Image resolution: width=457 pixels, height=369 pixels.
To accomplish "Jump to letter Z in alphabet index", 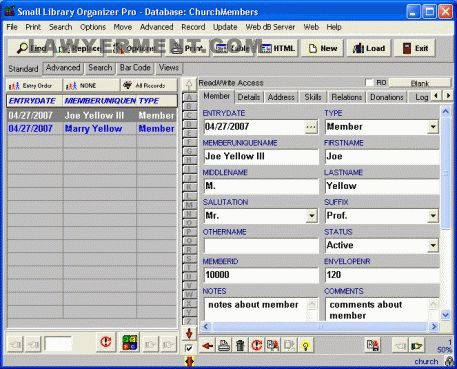I will (189, 321).
